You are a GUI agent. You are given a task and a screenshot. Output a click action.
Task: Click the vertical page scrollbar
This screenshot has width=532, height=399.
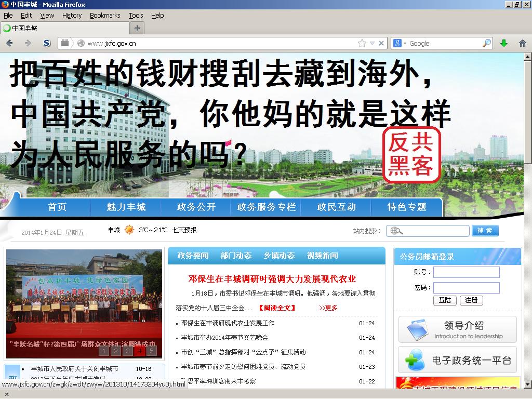click(527, 208)
